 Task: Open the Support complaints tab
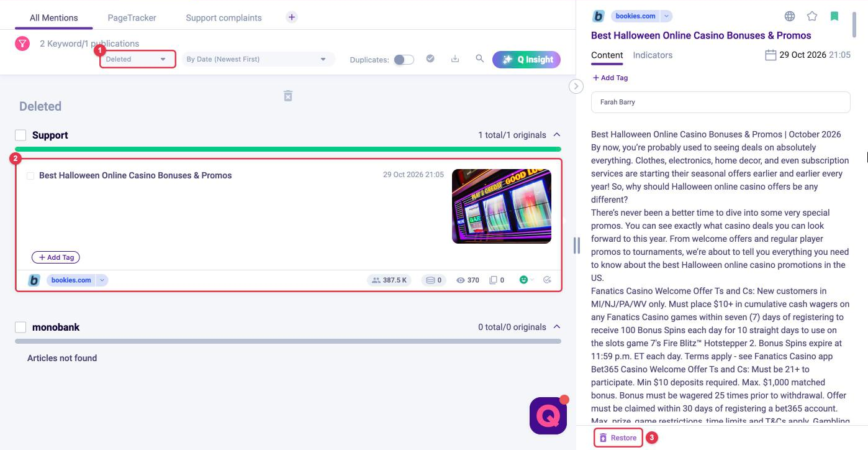coord(224,18)
